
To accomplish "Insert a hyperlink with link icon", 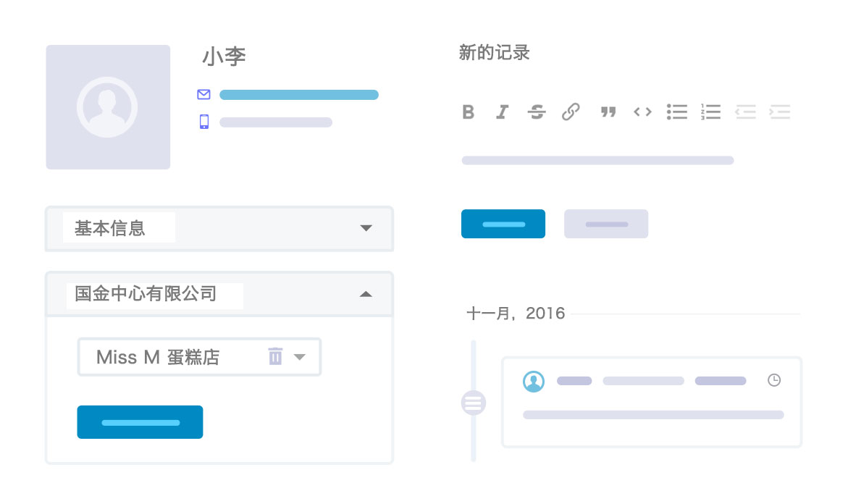I will pyautogui.click(x=571, y=112).
